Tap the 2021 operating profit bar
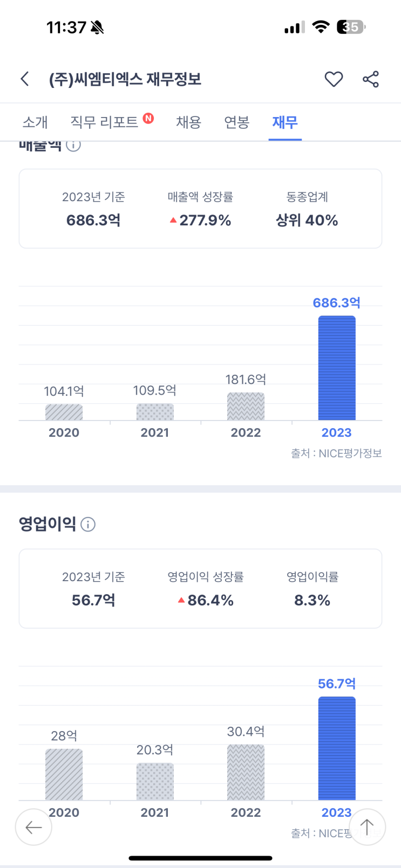 click(155, 781)
